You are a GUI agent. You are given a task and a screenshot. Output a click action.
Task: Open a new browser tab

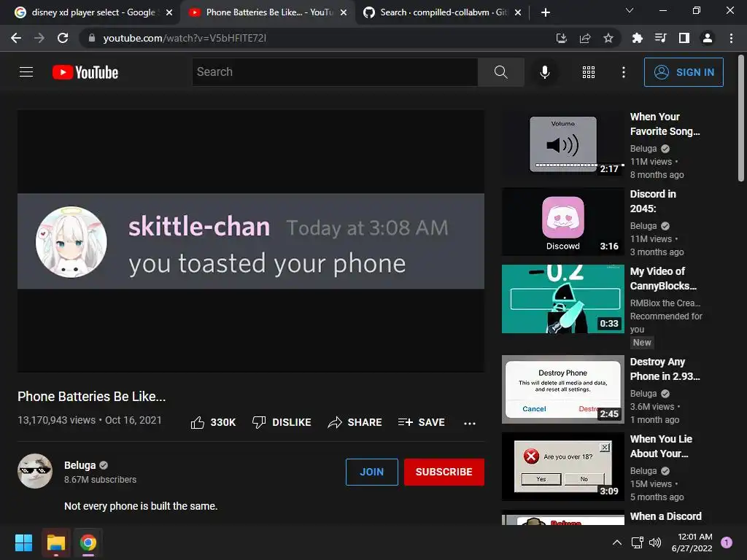pyautogui.click(x=546, y=12)
